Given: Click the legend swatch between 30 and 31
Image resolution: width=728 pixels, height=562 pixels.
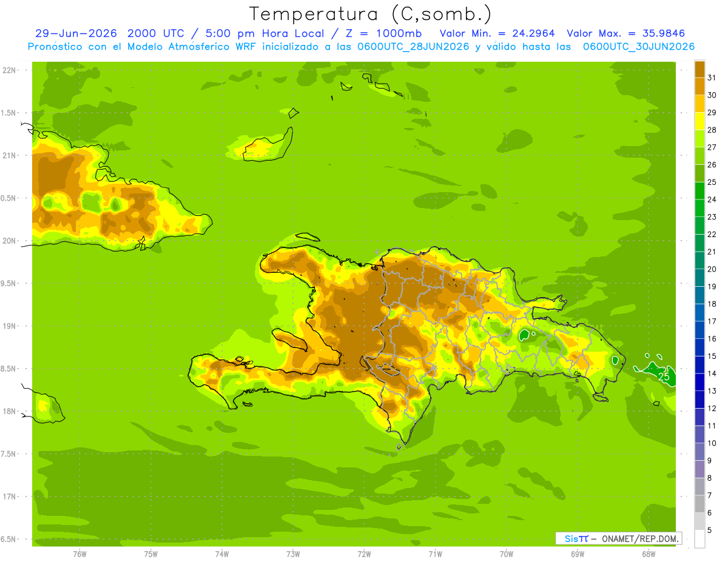Looking at the screenshot, I should 699,86.
